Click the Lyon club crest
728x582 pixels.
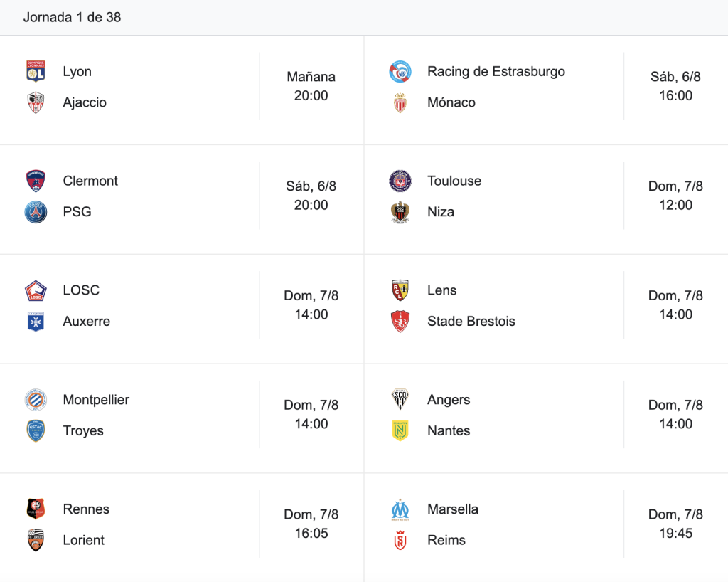tap(36, 72)
